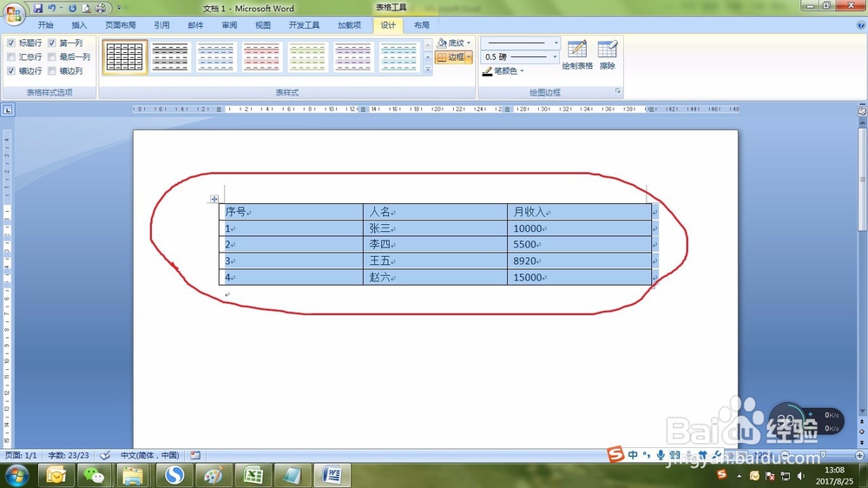Screen dimensions: 868x488
Task: Click the 张三 table cell
Action: 435,228
